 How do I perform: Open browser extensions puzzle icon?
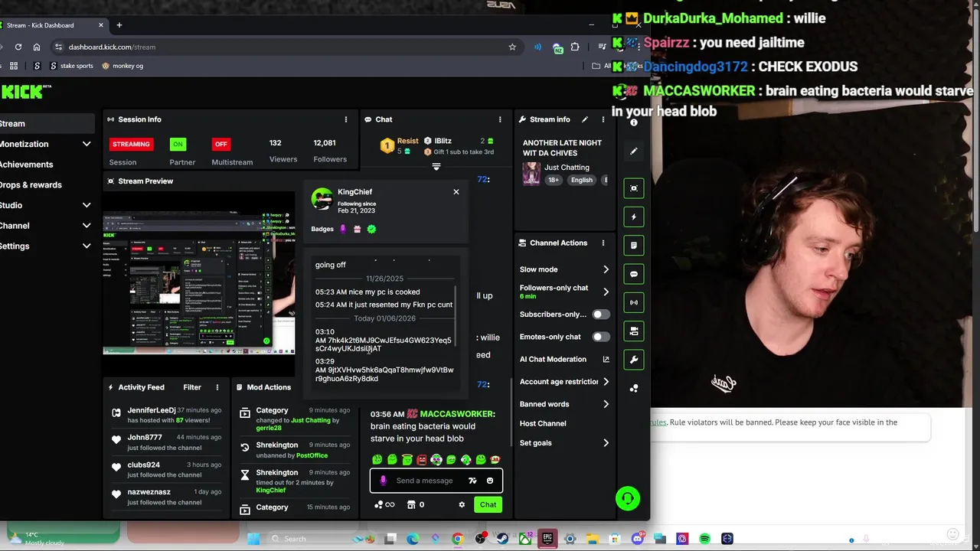click(575, 47)
